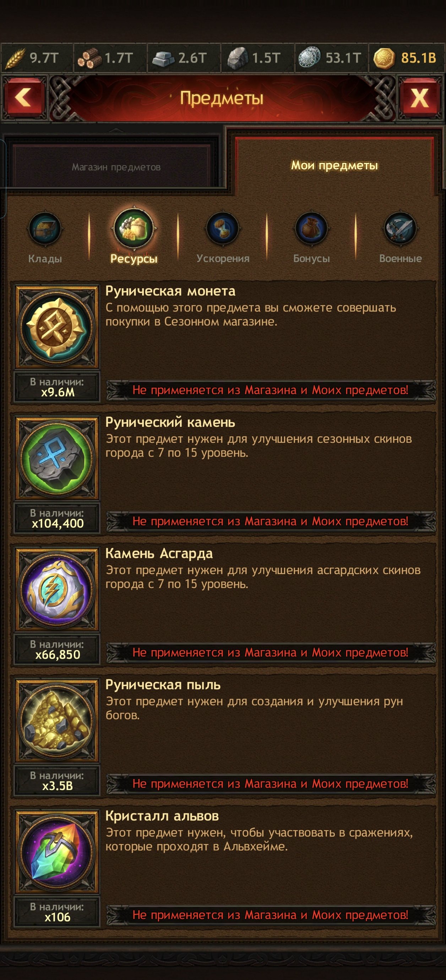Close the Предметы window with X
The width and height of the screenshot is (446, 980).
(x=419, y=98)
